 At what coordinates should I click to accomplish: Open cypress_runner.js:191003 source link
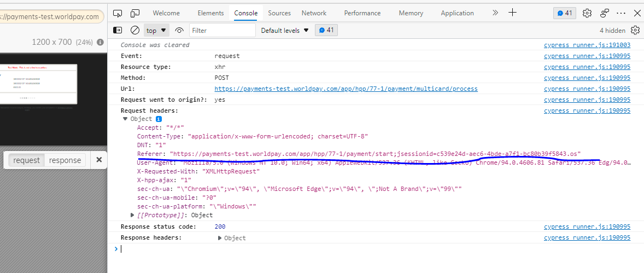tap(587, 45)
